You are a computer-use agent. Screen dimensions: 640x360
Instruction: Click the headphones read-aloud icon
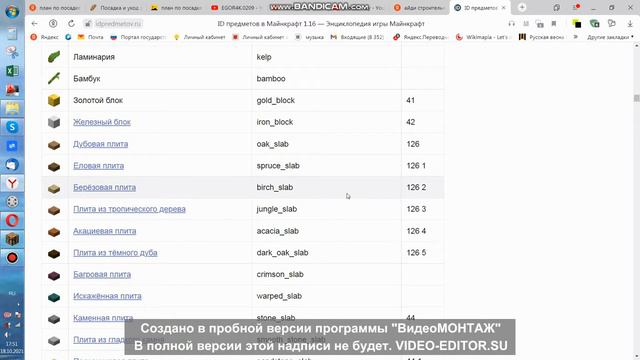point(511,24)
